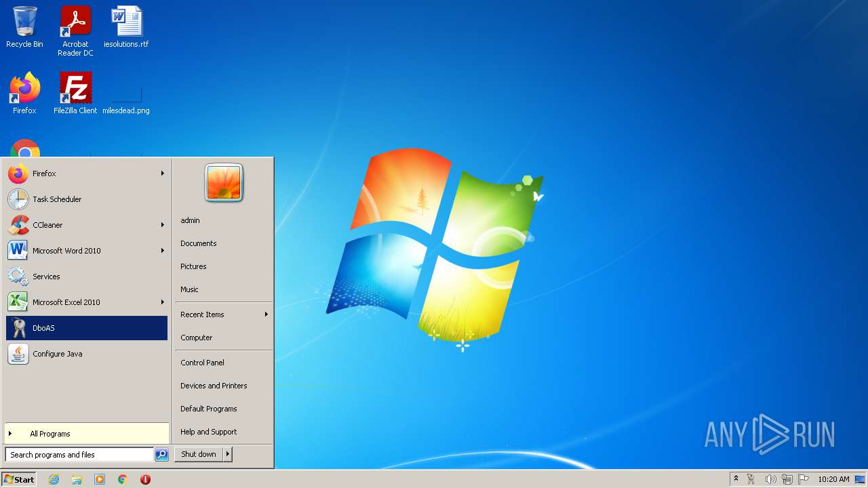Launch Firefox from the desktop shortcut
868x488 pixels.
(x=24, y=93)
